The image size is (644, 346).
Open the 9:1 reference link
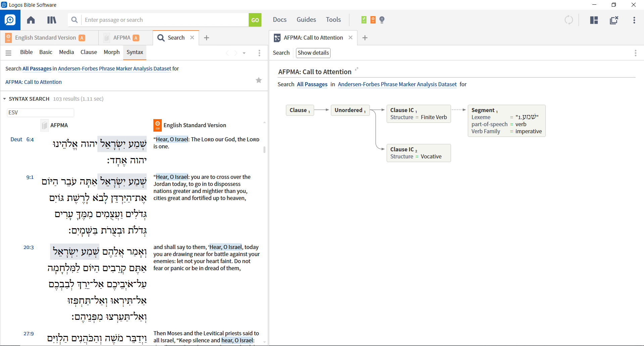[x=30, y=177]
